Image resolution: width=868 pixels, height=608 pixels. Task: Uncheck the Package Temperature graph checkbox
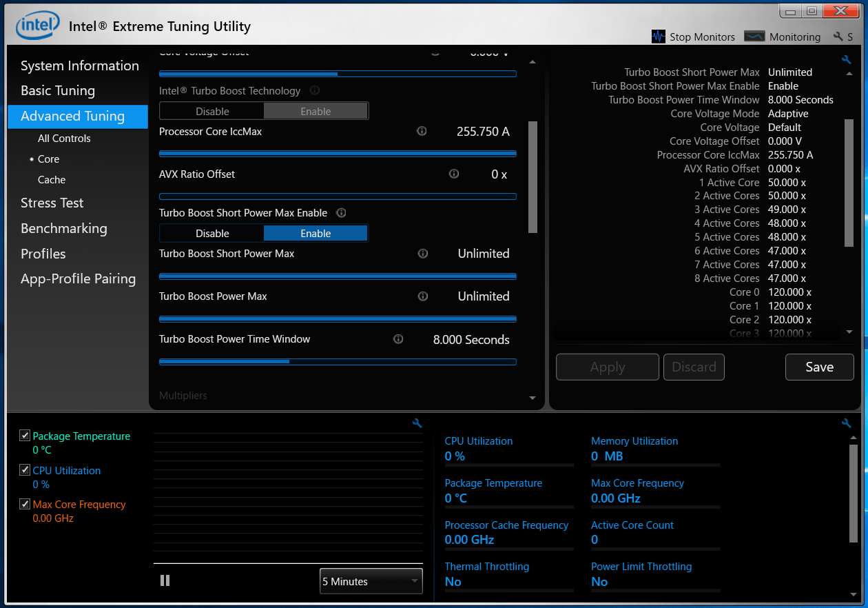coord(25,436)
